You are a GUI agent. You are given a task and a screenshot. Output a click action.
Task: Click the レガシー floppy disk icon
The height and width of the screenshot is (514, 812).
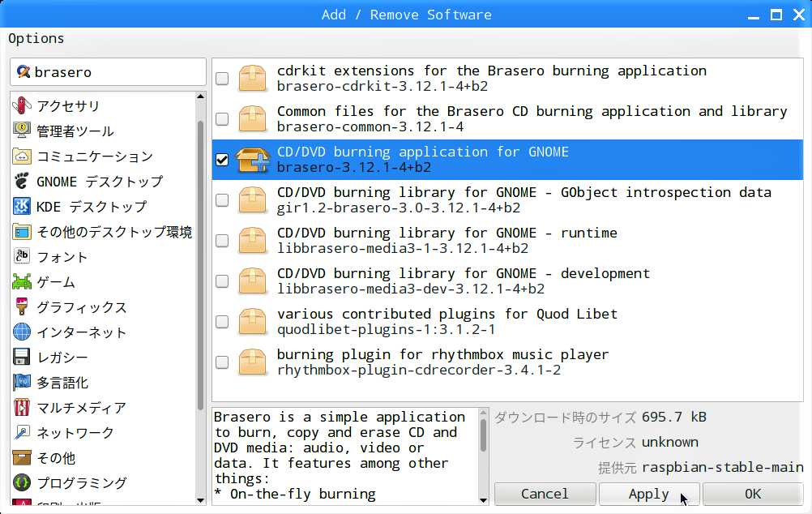click(21, 357)
